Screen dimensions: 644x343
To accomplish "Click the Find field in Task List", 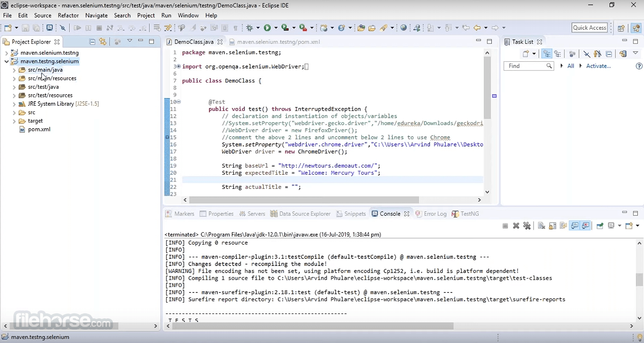I will pyautogui.click(x=529, y=66).
